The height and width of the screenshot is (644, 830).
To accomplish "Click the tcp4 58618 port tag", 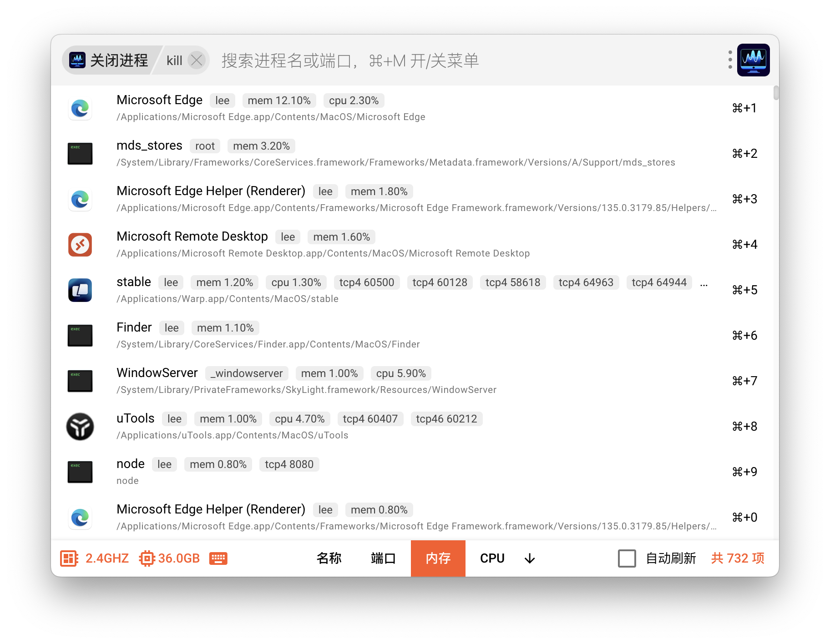I will click(513, 282).
